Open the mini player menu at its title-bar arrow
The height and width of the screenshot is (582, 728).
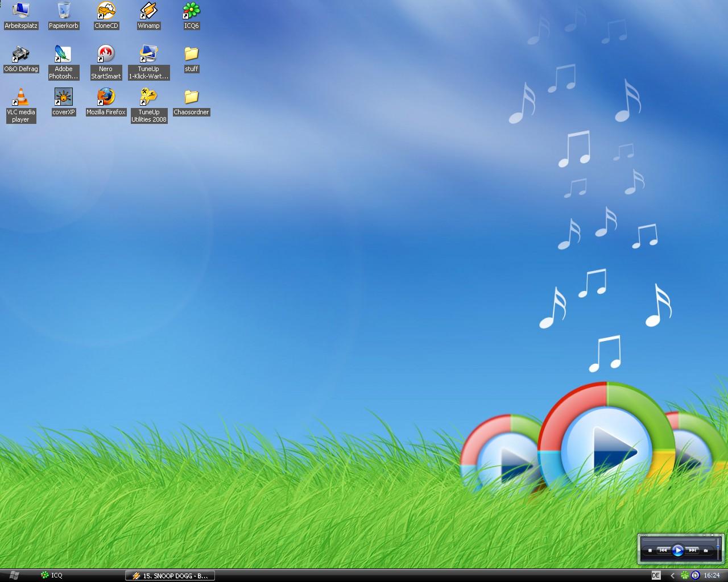[643, 535]
